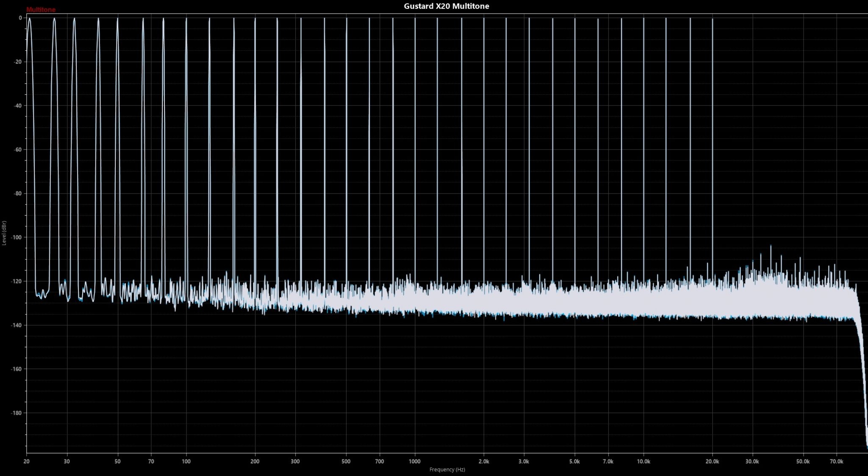Viewport: 868px width, 476px height.
Task: Click the 'Frequency (Hz)' axis label
Action: [447, 470]
